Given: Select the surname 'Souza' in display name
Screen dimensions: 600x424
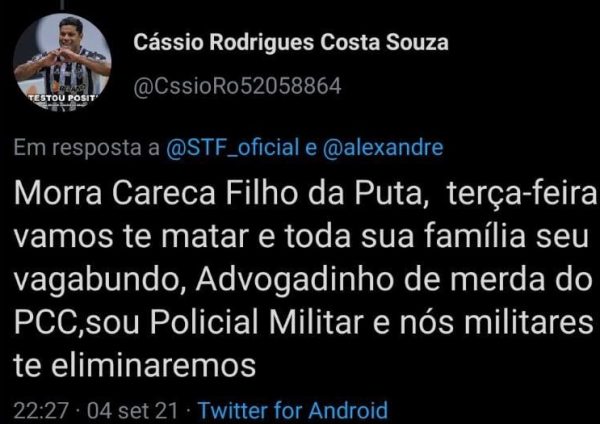Looking at the screenshot, I should [417, 42].
